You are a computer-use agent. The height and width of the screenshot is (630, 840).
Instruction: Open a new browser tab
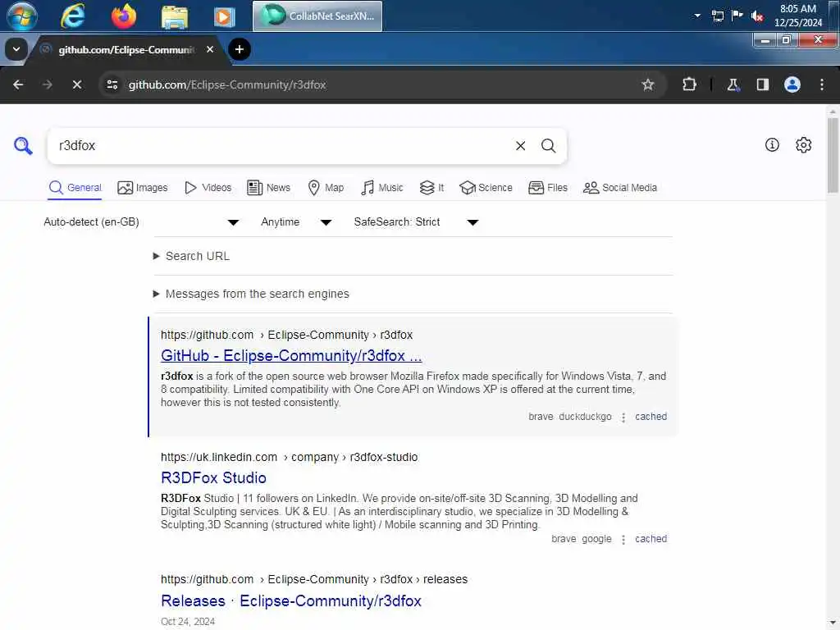(240, 49)
